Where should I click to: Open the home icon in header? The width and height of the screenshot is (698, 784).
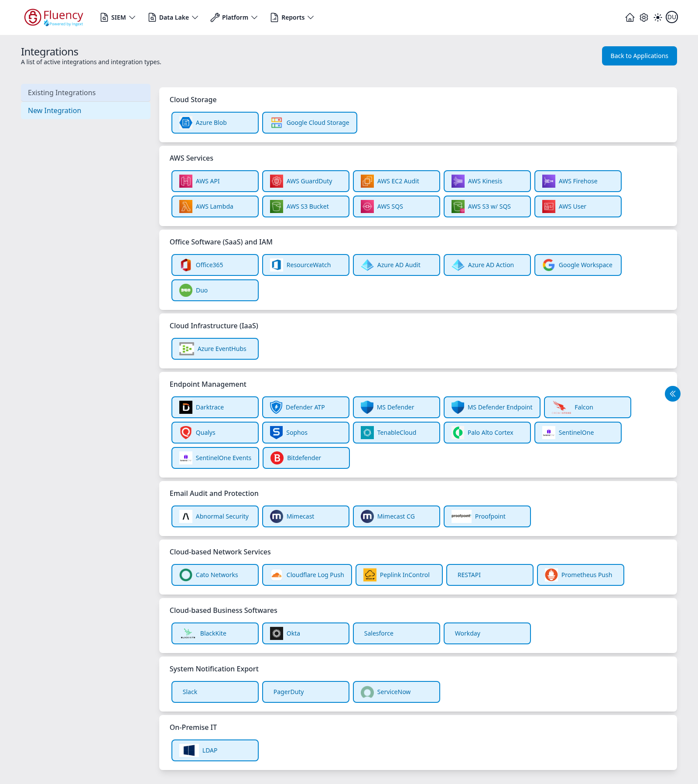point(630,17)
